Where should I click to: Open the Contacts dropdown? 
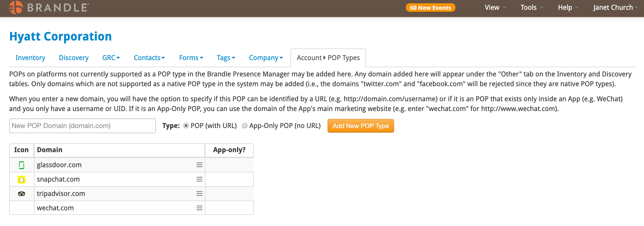pyautogui.click(x=149, y=58)
